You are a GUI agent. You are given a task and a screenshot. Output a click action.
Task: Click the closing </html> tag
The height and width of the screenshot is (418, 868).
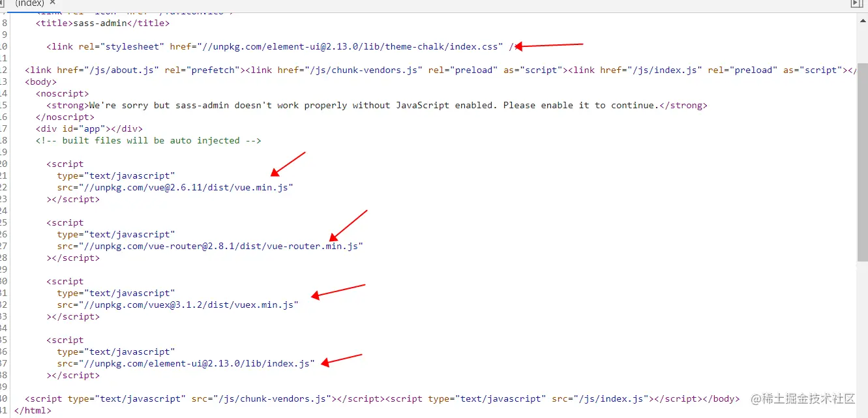tap(33, 410)
